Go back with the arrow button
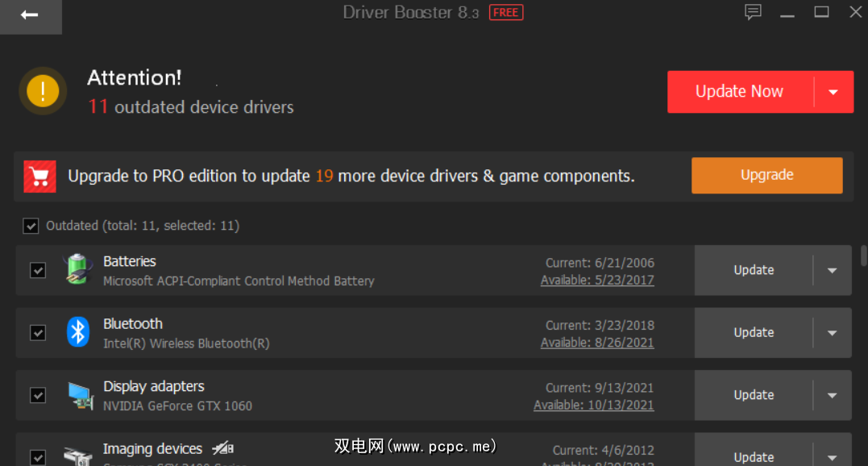 pos(31,15)
